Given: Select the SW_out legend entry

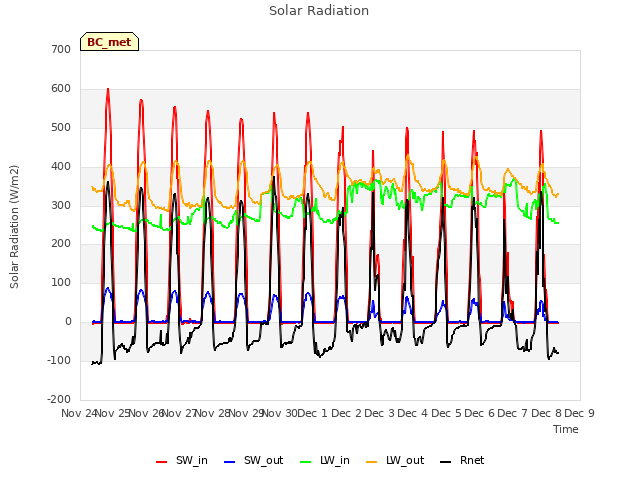Looking at the screenshot, I should tap(253, 460).
